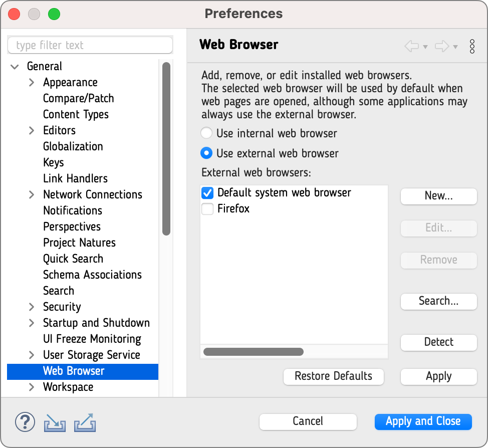Click the filter text input field

(x=90, y=45)
